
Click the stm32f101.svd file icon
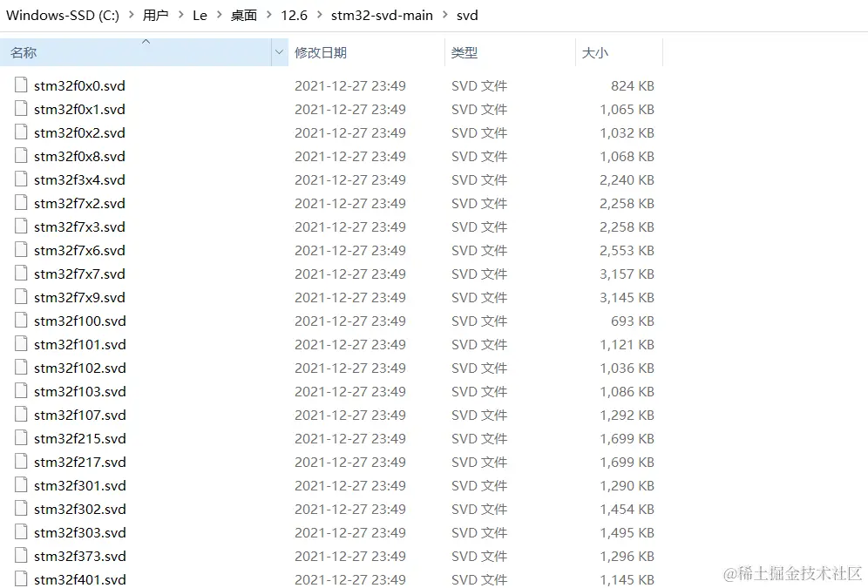(x=21, y=343)
